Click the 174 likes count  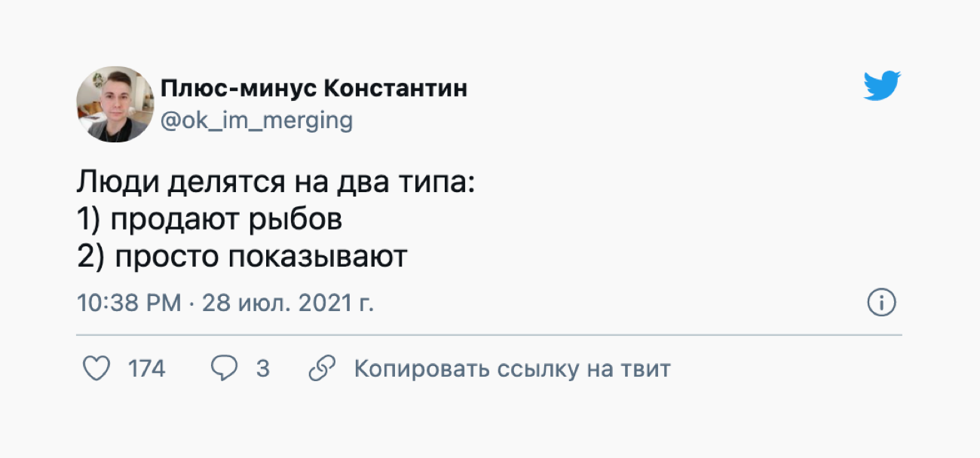[146, 369]
